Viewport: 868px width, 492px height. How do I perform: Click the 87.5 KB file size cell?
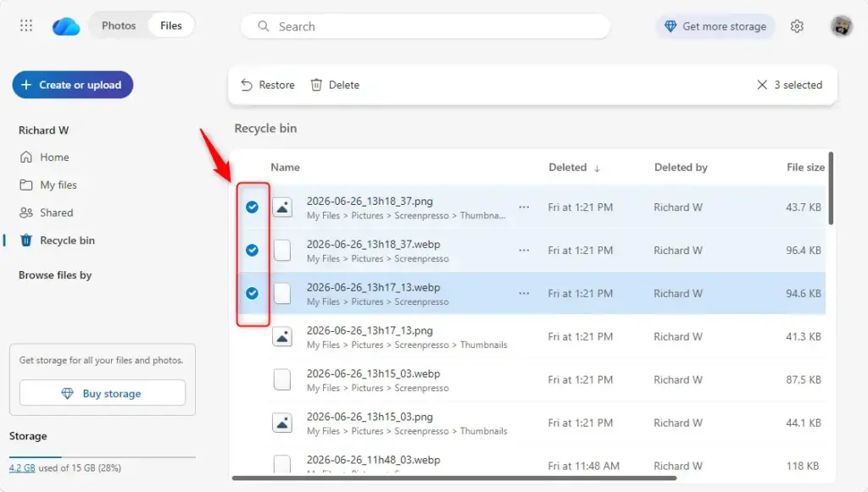coord(804,379)
